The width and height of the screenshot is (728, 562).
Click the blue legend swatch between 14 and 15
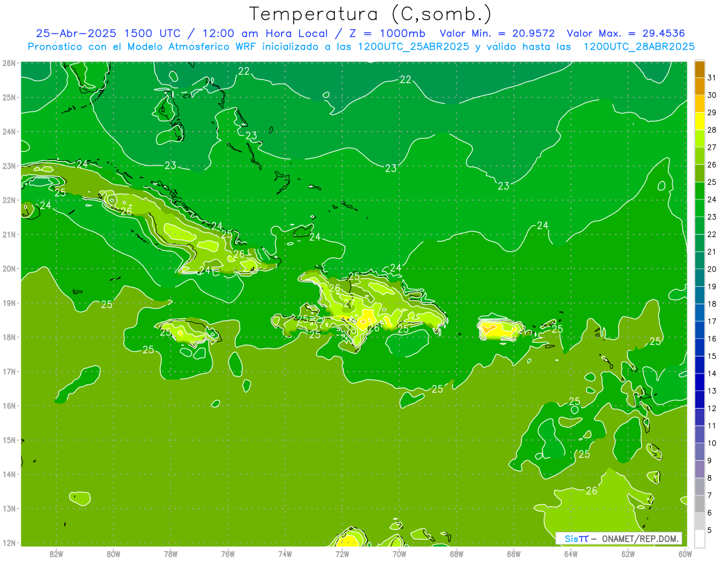[x=700, y=364]
